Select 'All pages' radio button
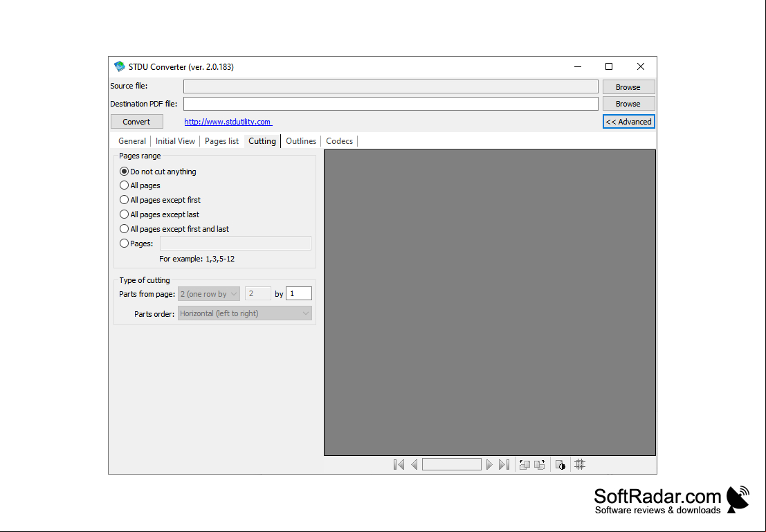The width and height of the screenshot is (766, 532). (140, 185)
